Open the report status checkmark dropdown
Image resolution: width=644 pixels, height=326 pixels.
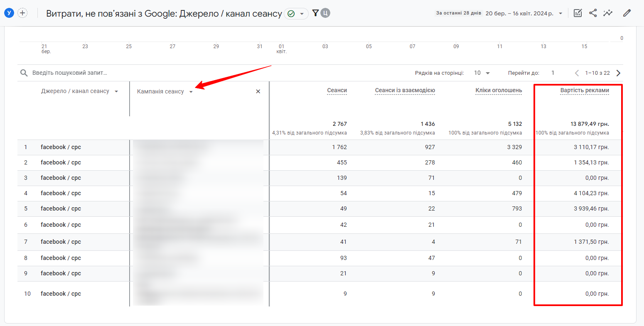[x=296, y=14]
